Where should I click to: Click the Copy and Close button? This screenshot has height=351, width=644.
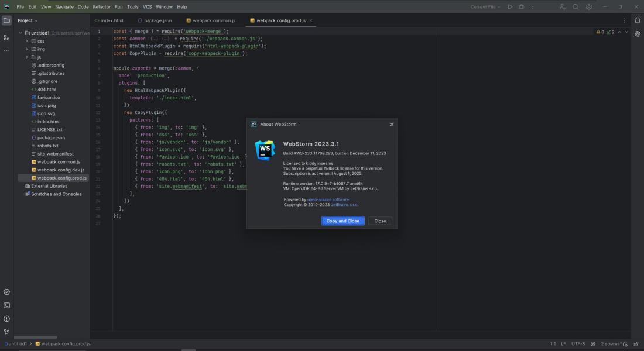pos(342,221)
